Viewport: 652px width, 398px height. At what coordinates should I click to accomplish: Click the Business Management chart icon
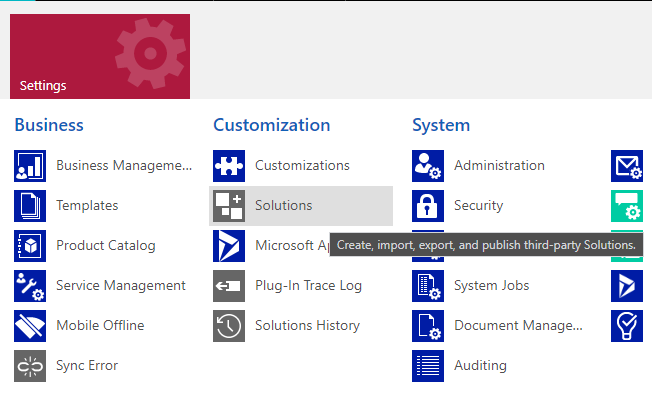click(30, 166)
